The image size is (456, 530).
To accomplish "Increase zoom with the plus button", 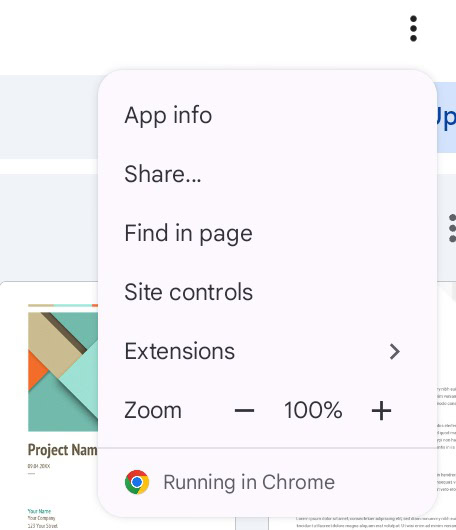I will (x=381, y=411).
